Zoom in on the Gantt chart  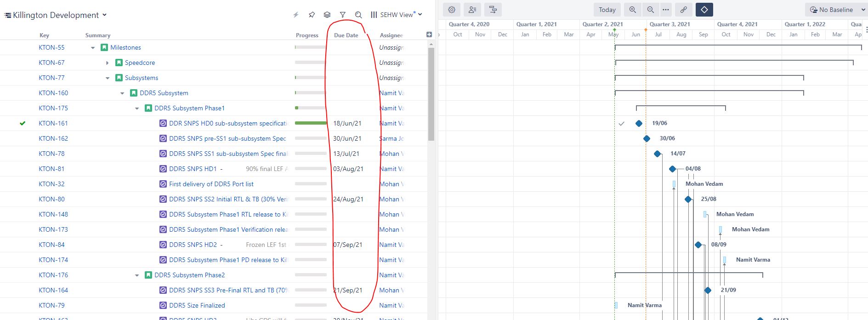click(x=633, y=10)
